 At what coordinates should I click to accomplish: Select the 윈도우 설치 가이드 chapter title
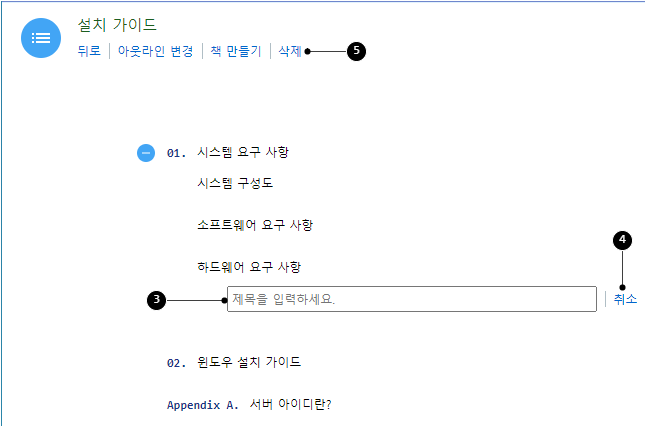click(249, 362)
